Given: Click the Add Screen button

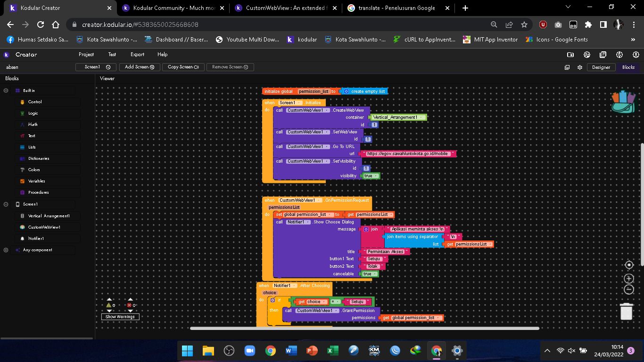Looking at the screenshot, I should 139,67.
